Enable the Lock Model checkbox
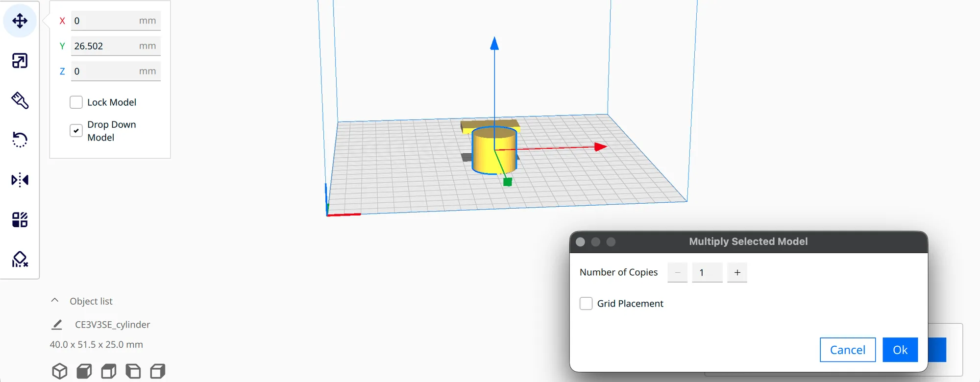980x382 pixels. (x=76, y=102)
